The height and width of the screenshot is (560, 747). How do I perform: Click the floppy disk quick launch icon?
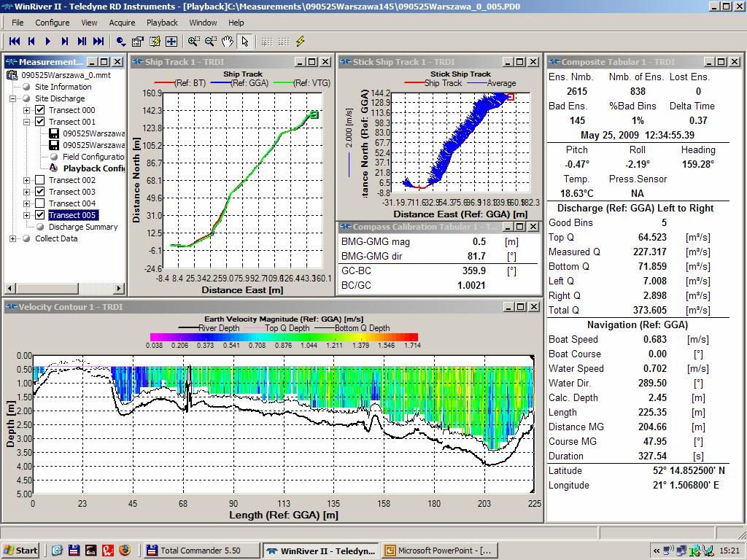74,551
